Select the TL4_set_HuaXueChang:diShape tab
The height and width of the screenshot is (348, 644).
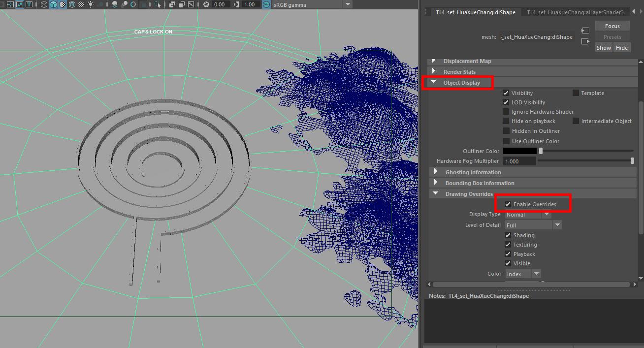475,12
